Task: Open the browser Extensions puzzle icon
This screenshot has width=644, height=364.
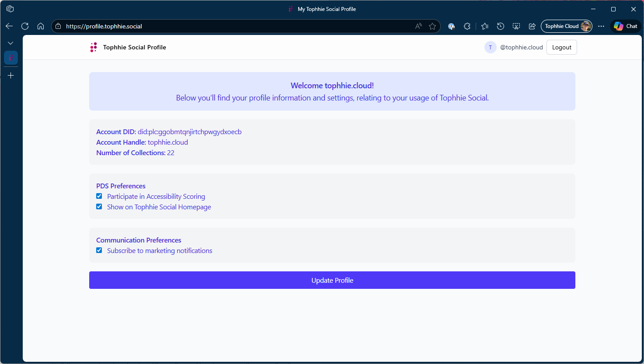Action: point(467,26)
